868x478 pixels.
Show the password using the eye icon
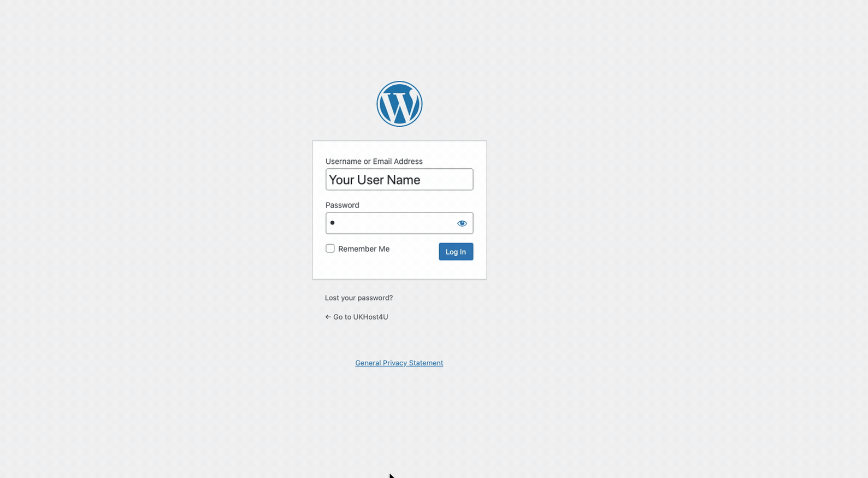462,223
